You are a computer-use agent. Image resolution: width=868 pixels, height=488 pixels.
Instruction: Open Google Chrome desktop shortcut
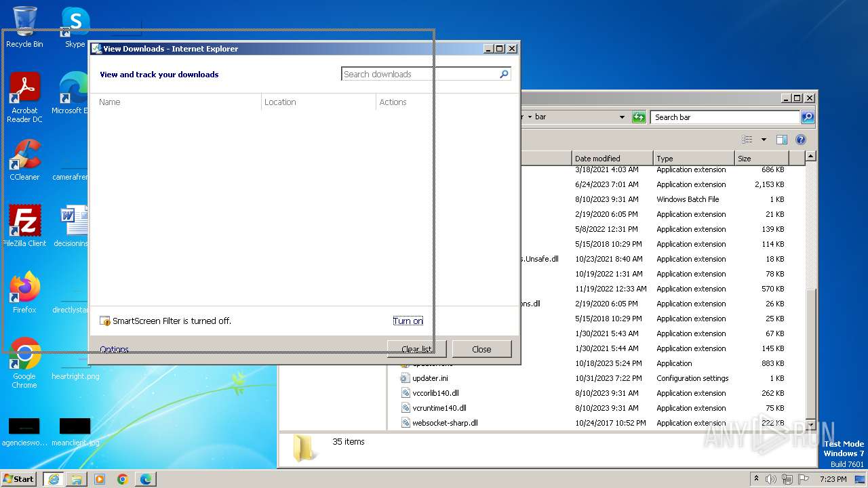[24, 363]
